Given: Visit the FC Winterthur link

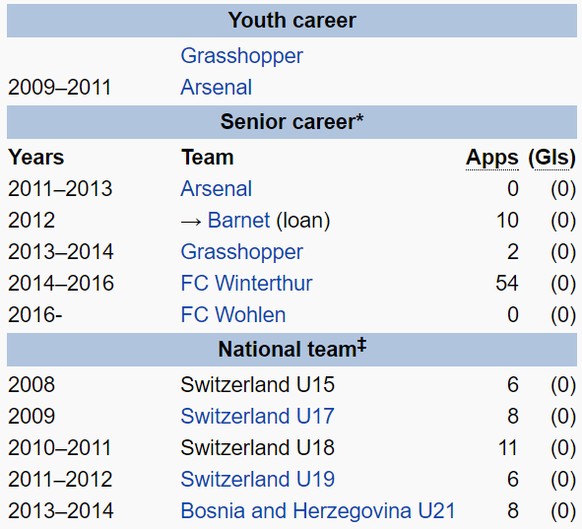Looking at the screenshot, I should pos(246,283).
